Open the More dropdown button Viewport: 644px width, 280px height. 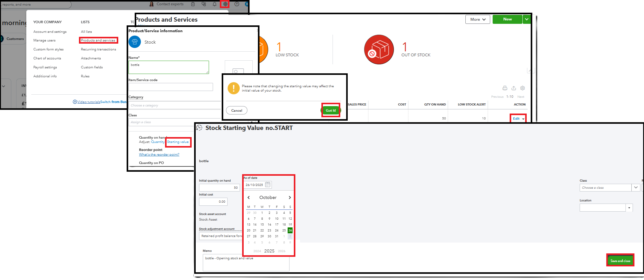(x=478, y=19)
